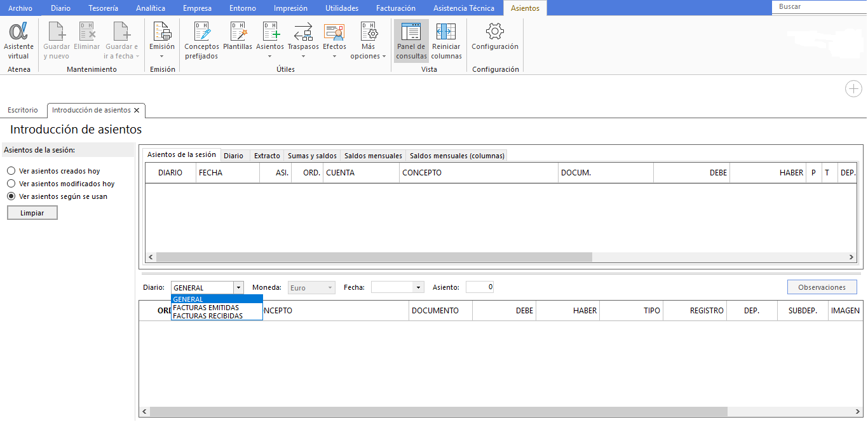Switch to the Extracto tab
Viewport: 868px width, 422px height.
[267, 156]
